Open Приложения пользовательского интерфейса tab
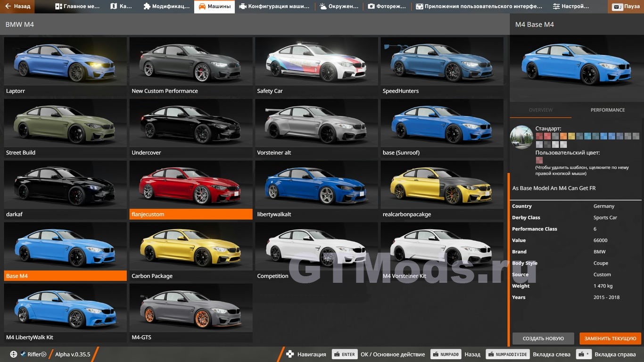The image size is (644, 362). pos(479,7)
